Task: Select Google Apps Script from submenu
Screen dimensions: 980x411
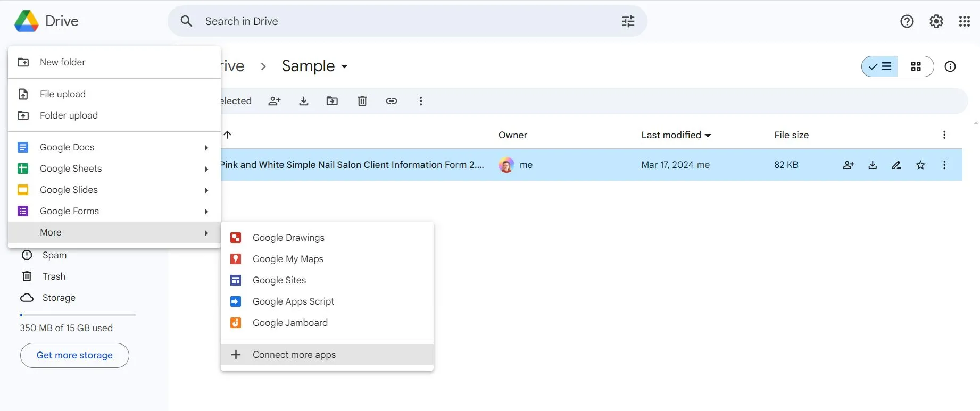Action: [327, 301]
